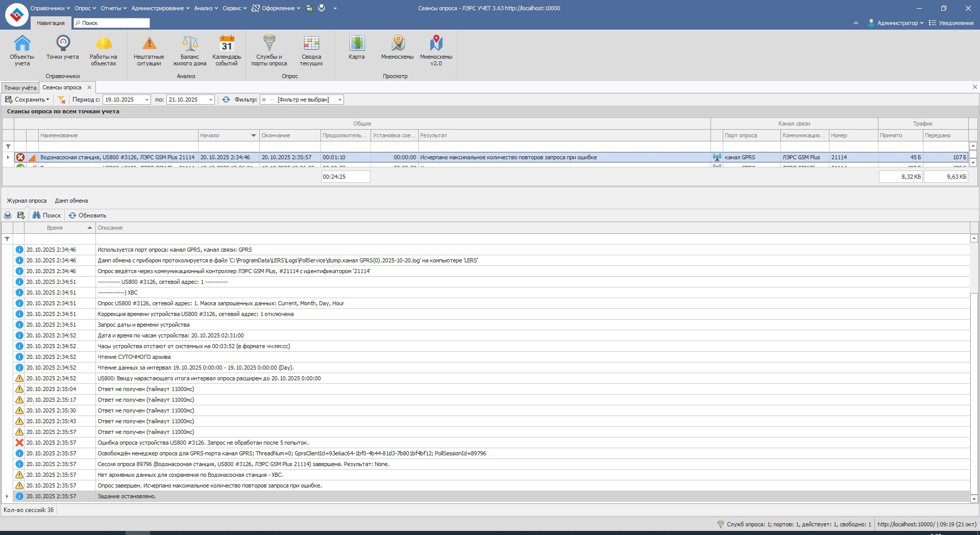The height and width of the screenshot is (535, 980).
Task: Click Обновить in the journal toolbar
Action: pyautogui.click(x=88, y=215)
